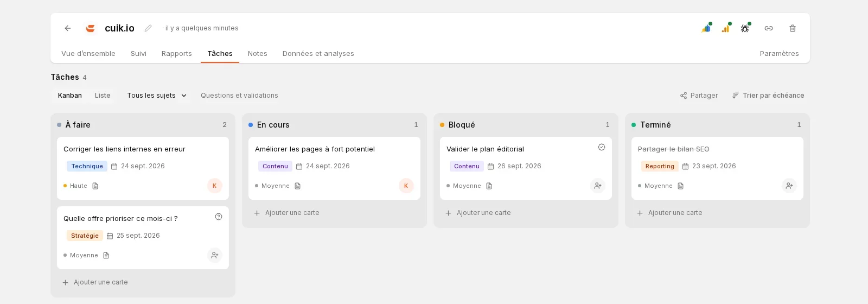Screen dimensions: 868x304
Task: Add a card in the À faire column
Action: pos(95,282)
